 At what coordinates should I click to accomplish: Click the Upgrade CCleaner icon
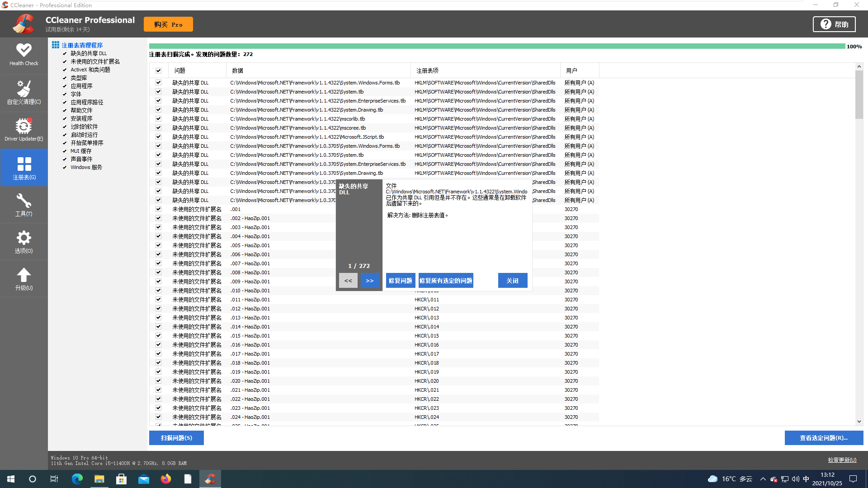click(24, 280)
